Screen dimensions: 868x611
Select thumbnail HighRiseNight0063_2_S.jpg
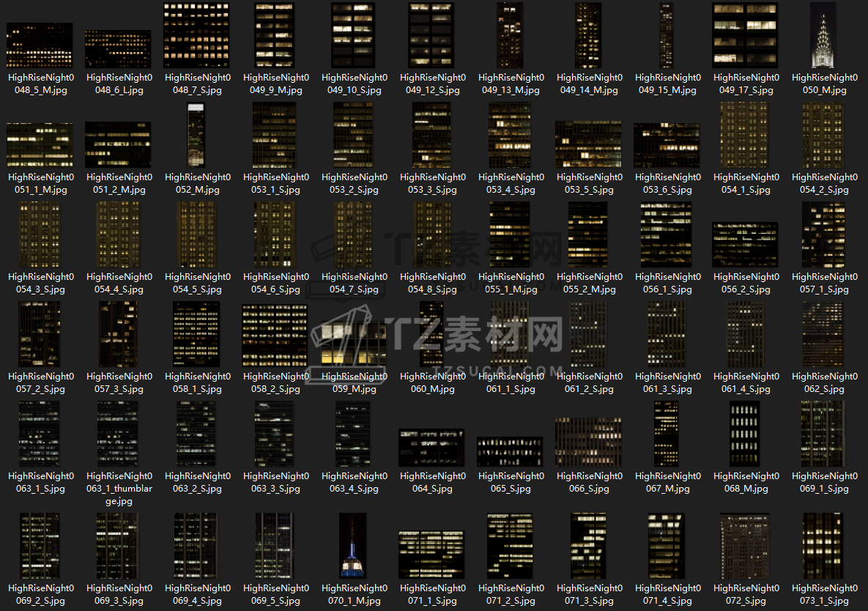(196, 434)
